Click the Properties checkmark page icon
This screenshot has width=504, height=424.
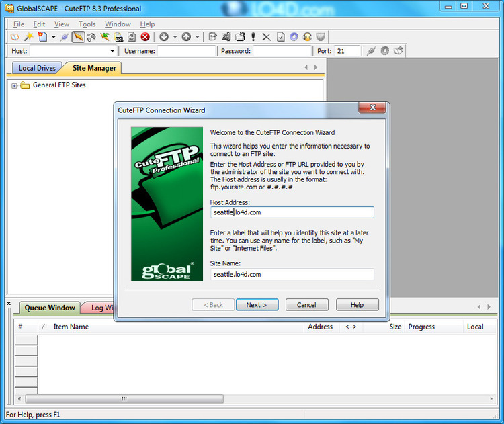pos(280,37)
